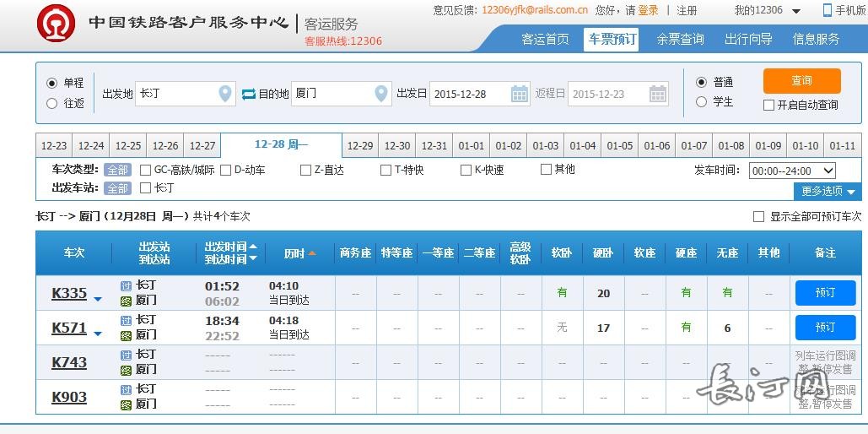The height and width of the screenshot is (434, 868).
Task: Open the mobile version phone icon
Action: coord(828,10)
